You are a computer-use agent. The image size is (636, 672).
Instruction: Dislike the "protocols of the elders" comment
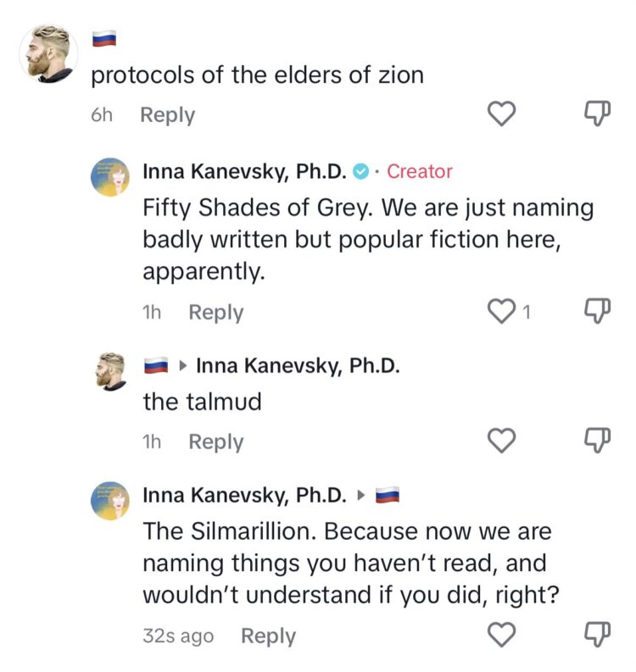599,114
